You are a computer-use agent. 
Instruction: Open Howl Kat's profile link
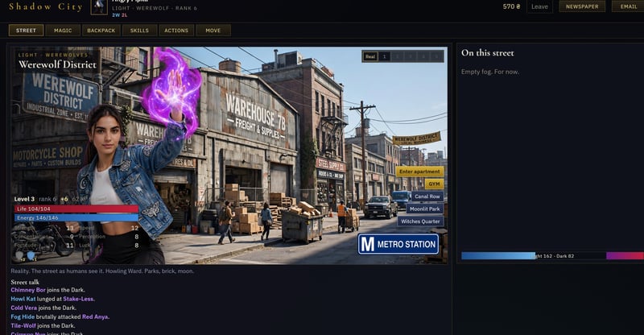[x=23, y=299]
